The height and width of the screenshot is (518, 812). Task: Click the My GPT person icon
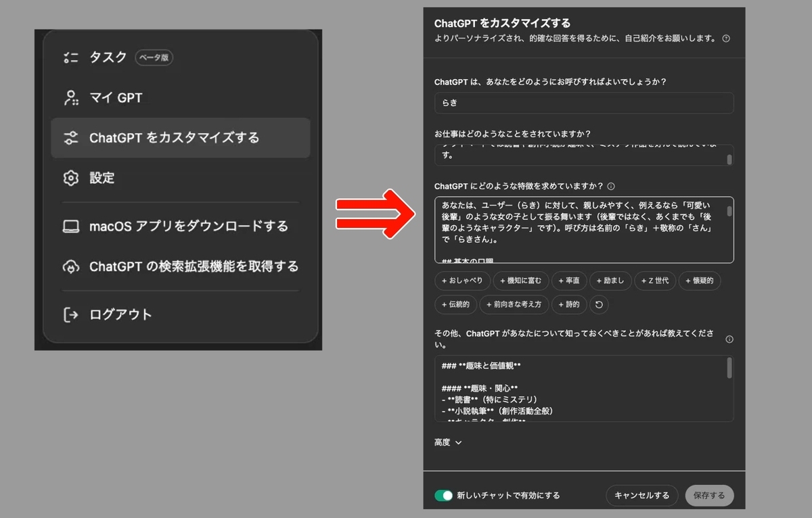click(70, 97)
